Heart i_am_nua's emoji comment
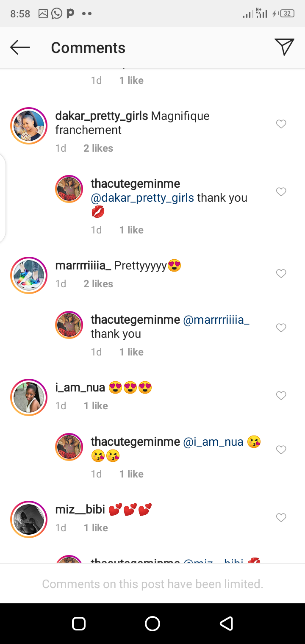The image size is (305, 644). pyautogui.click(x=281, y=396)
